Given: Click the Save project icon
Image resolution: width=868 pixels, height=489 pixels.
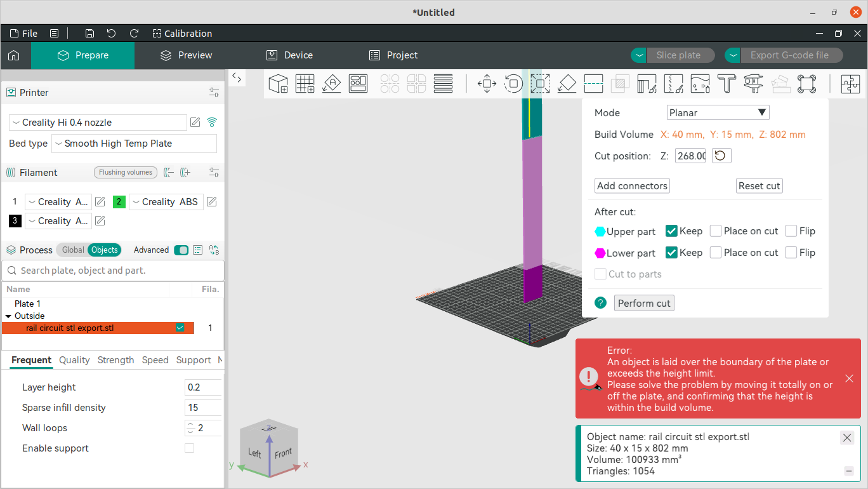Looking at the screenshot, I should click(x=89, y=34).
